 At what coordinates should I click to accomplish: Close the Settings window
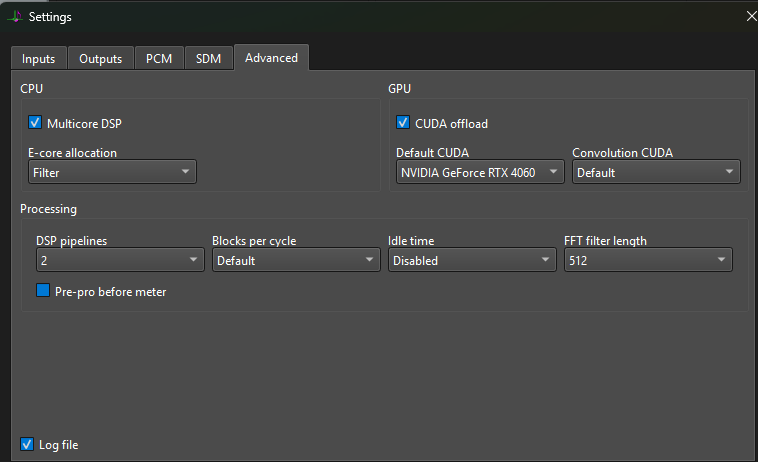(751, 16)
